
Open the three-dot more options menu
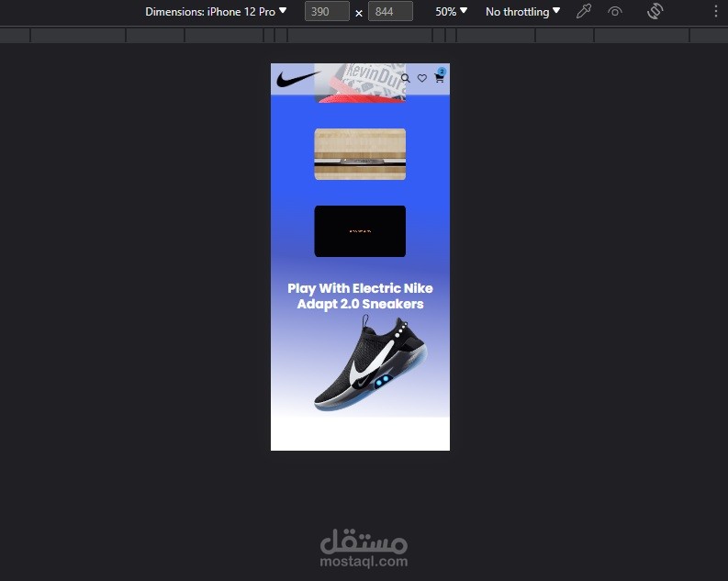coord(715,12)
